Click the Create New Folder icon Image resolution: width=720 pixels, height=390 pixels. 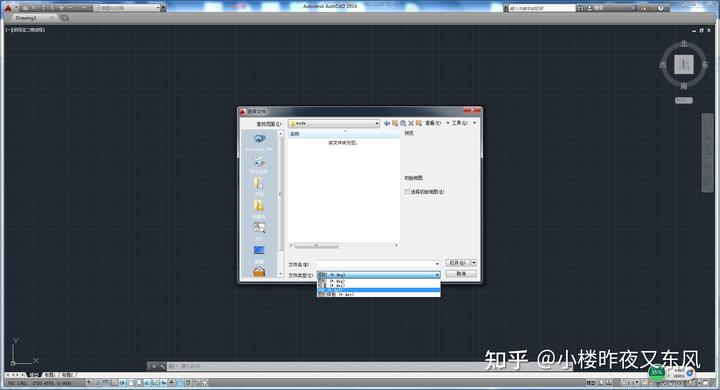[x=418, y=123]
